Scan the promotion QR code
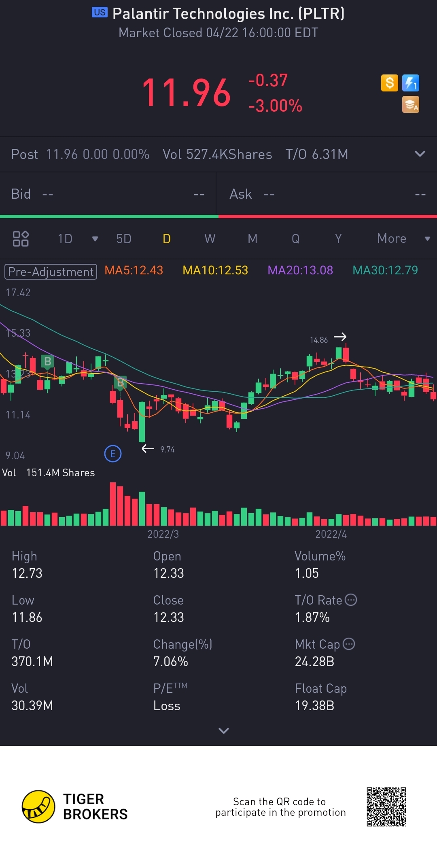The height and width of the screenshot is (868, 437). tap(386, 807)
